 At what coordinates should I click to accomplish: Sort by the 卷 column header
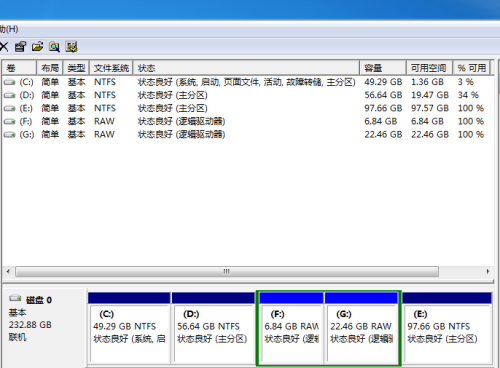(x=19, y=68)
